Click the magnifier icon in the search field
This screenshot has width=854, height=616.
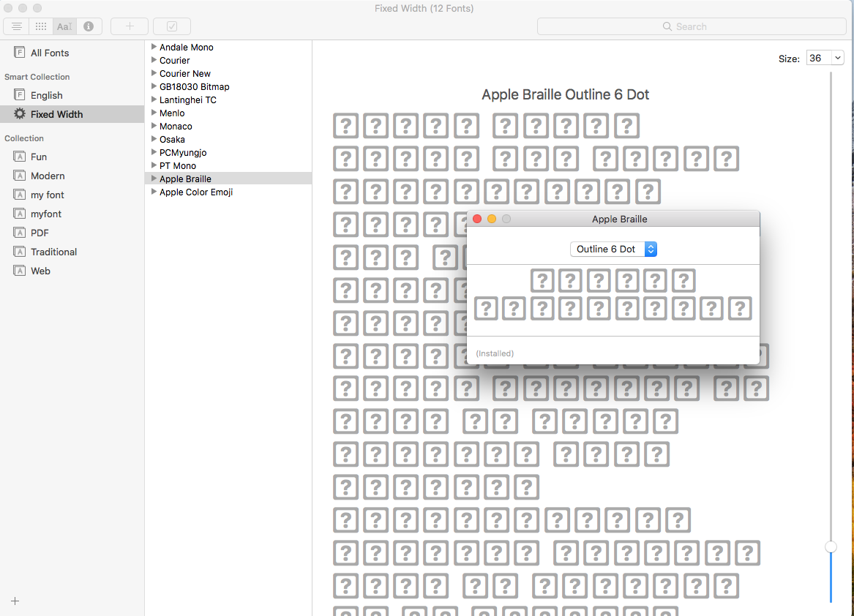point(667,26)
